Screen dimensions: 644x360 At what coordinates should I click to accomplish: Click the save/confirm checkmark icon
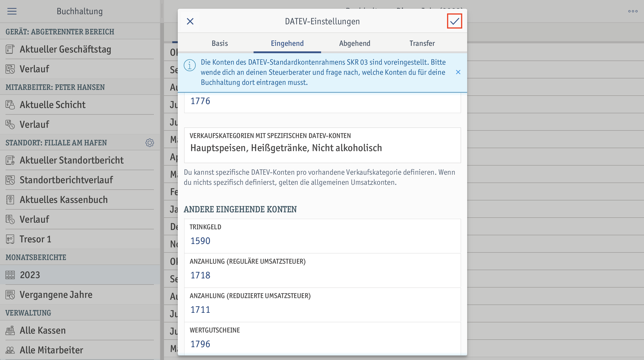pyautogui.click(x=454, y=21)
